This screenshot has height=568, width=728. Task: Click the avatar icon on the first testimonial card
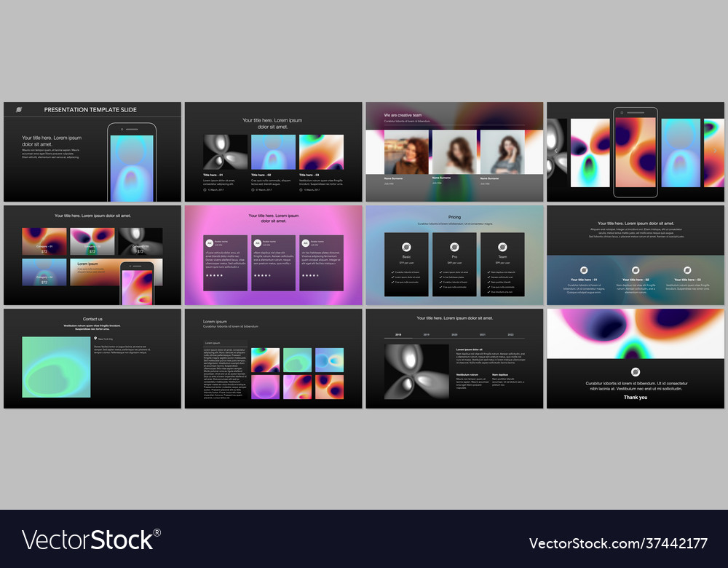tap(209, 243)
